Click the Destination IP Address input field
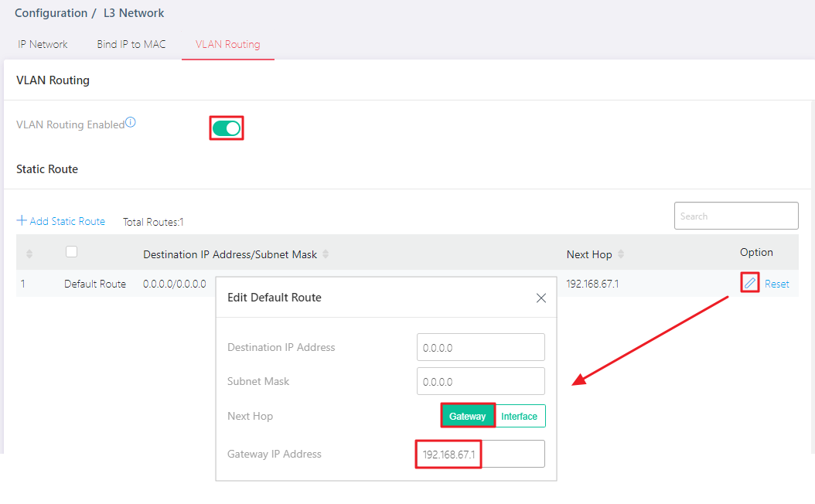 click(480, 347)
